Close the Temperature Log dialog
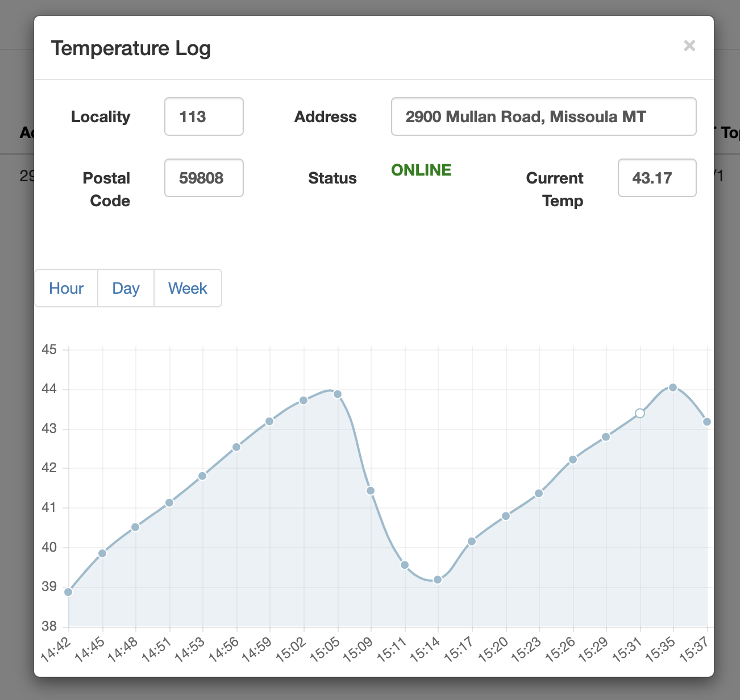The image size is (740, 700). (689, 45)
